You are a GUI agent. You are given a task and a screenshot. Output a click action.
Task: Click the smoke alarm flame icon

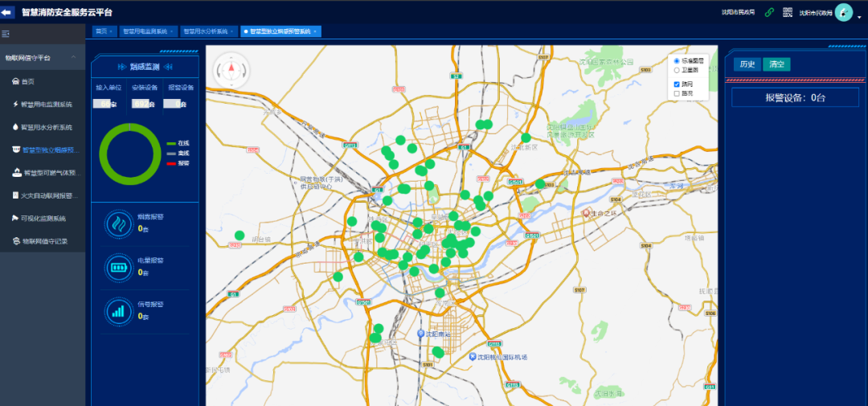pos(119,224)
